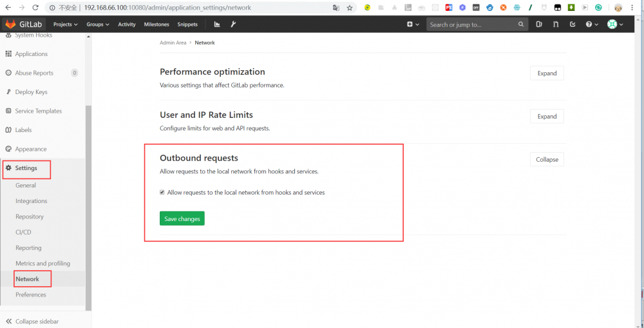The width and height of the screenshot is (644, 328).
Task: Open the Projects dropdown menu
Action: [x=65, y=24]
